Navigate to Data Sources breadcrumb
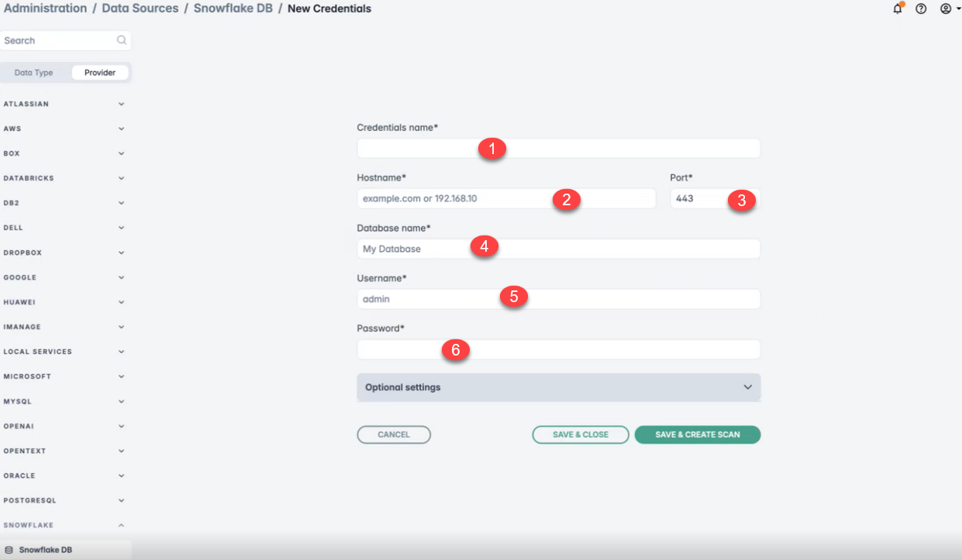Viewport: 962px width, 560px height. pos(140,9)
